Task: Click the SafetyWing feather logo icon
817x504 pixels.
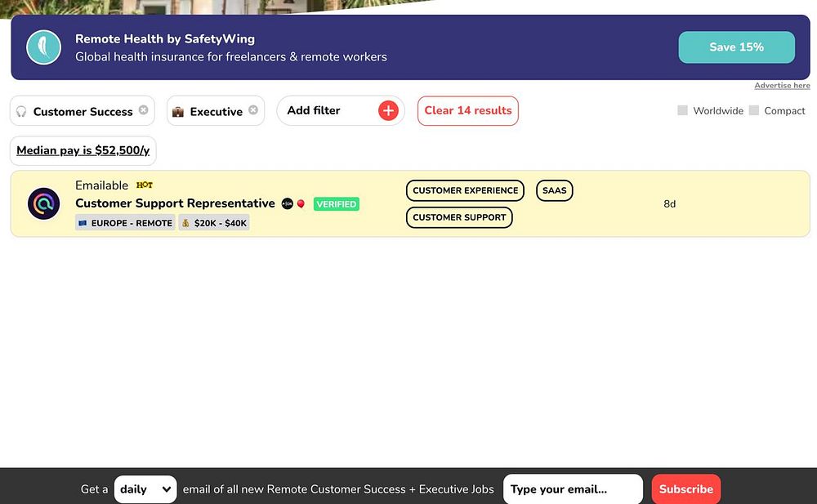Action: pyautogui.click(x=44, y=47)
